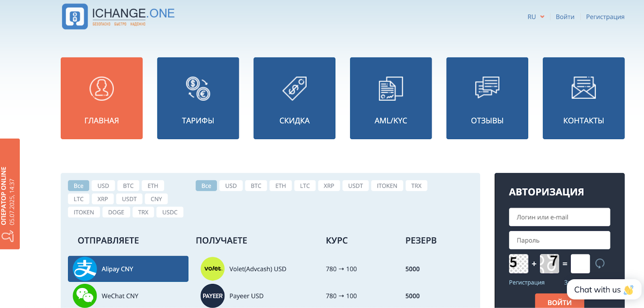Click the captcha answer box
The width and height of the screenshot is (644, 308).
point(580,264)
